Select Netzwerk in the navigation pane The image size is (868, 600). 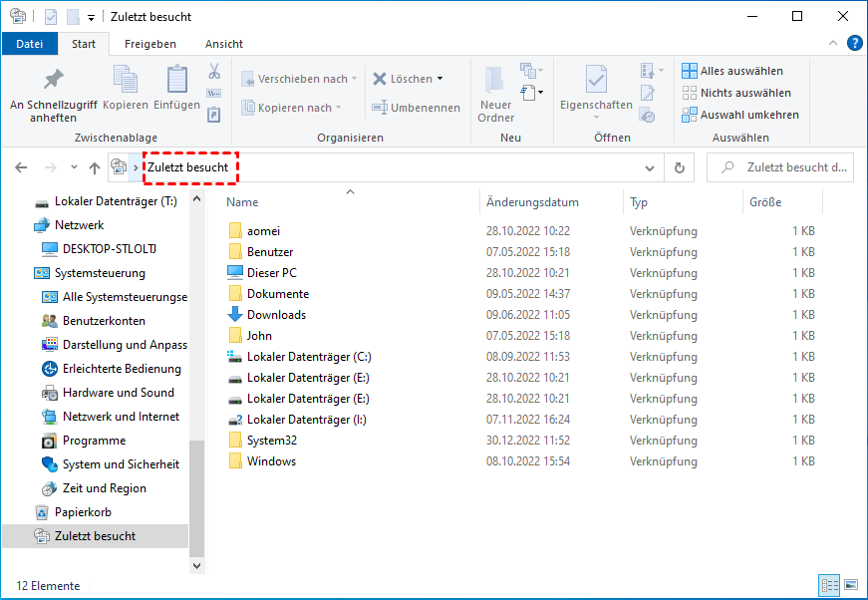[79, 224]
